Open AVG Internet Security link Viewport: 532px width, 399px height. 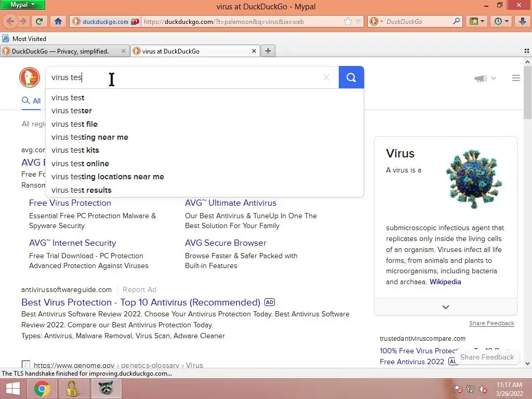pos(72,243)
